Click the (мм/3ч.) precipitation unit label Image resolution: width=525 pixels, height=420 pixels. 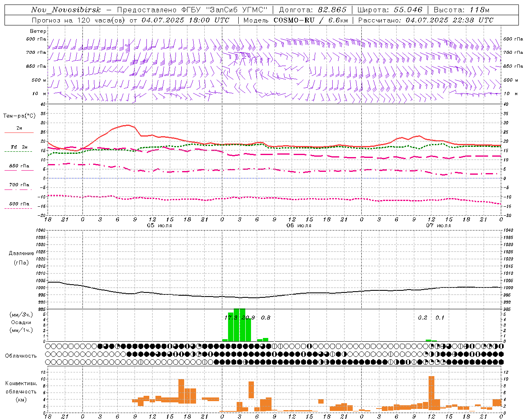click(21, 315)
